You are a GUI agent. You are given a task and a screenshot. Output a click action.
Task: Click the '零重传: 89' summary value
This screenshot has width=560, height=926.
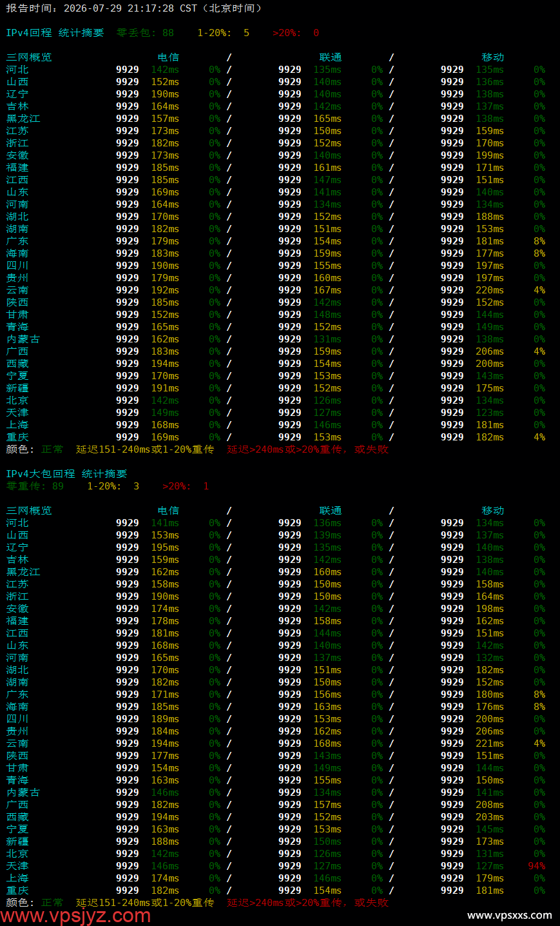point(35,486)
